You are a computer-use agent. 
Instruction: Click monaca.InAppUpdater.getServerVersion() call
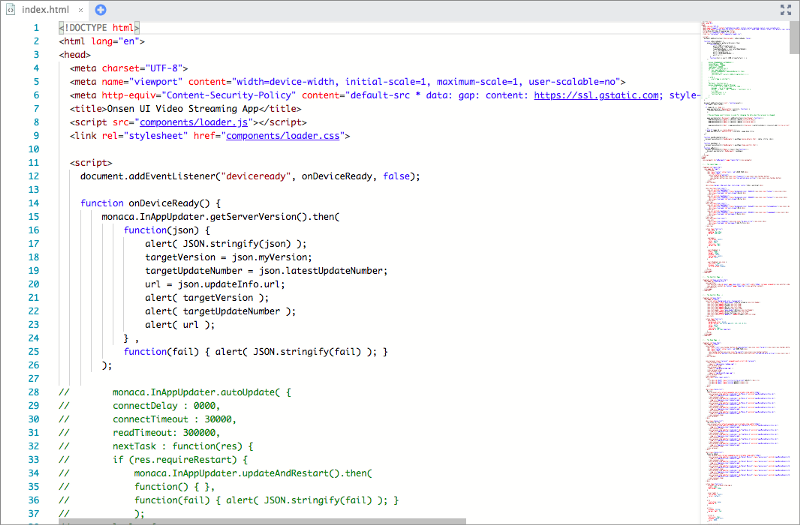point(220,217)
